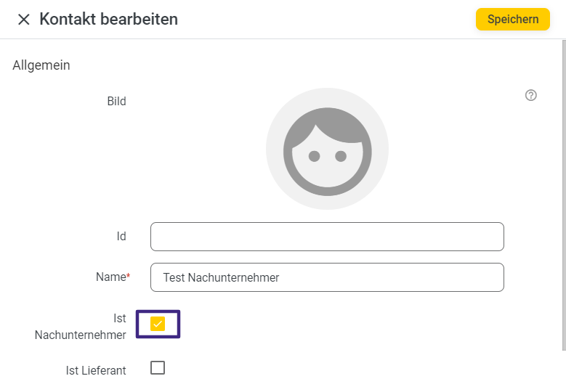The image size is (566, 392).
Task: Close the Kontakt bearbeiten dialog
Action: pos(24,20)
